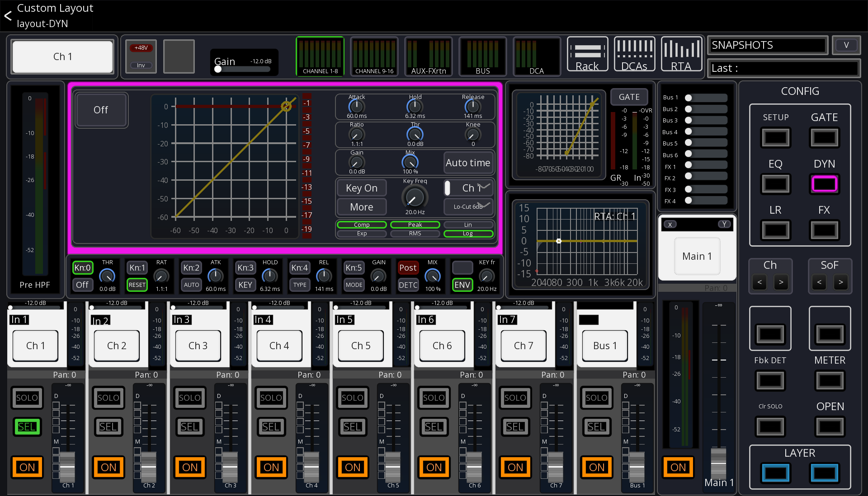Click the Bus 1 channel name button

[x=605, y=346]
